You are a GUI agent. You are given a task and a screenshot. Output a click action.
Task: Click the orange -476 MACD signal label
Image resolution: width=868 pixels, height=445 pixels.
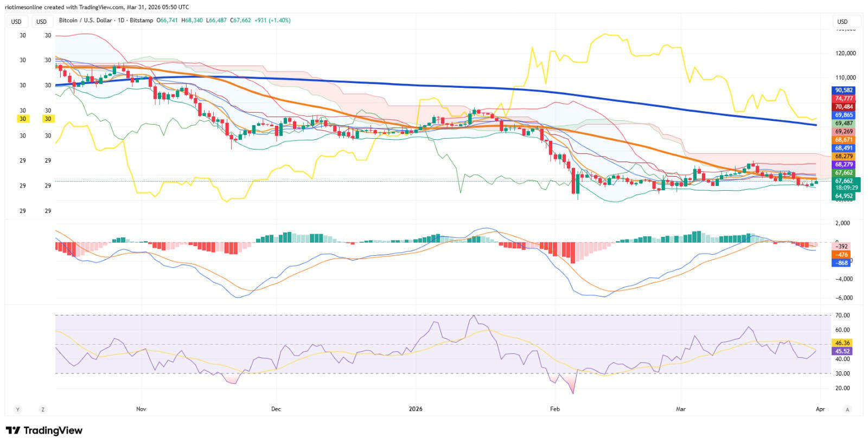click(841, 255)
